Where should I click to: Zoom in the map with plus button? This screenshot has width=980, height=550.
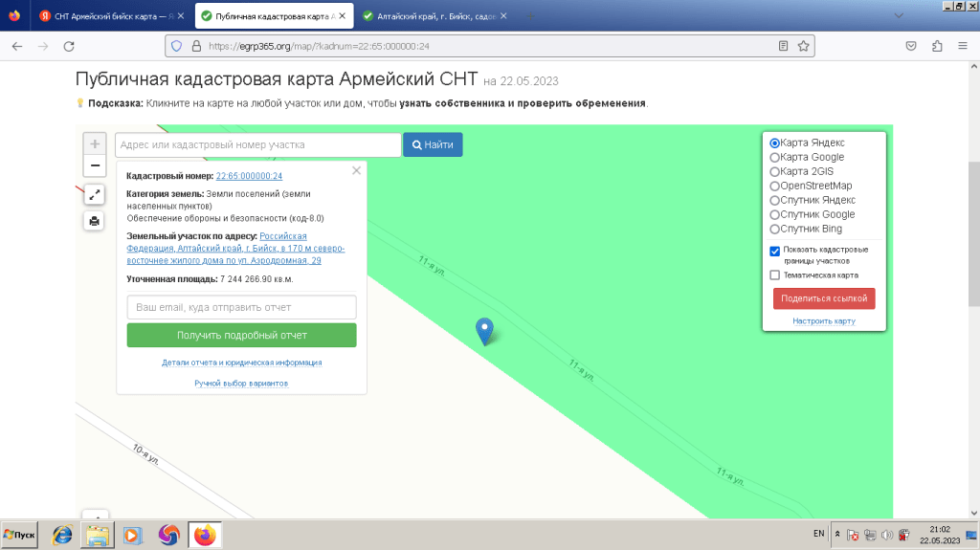(x=95, y=144)
